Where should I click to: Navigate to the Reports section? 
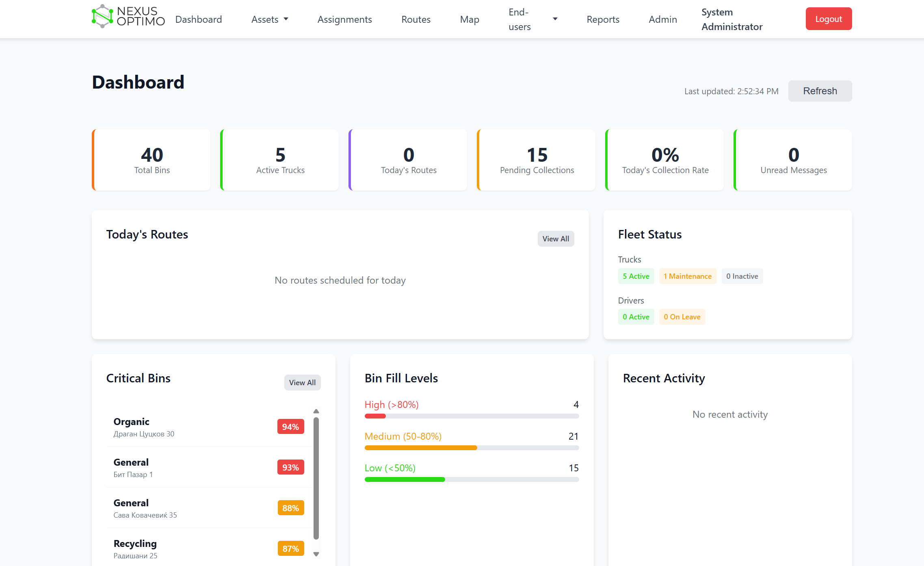click(603, 19)
